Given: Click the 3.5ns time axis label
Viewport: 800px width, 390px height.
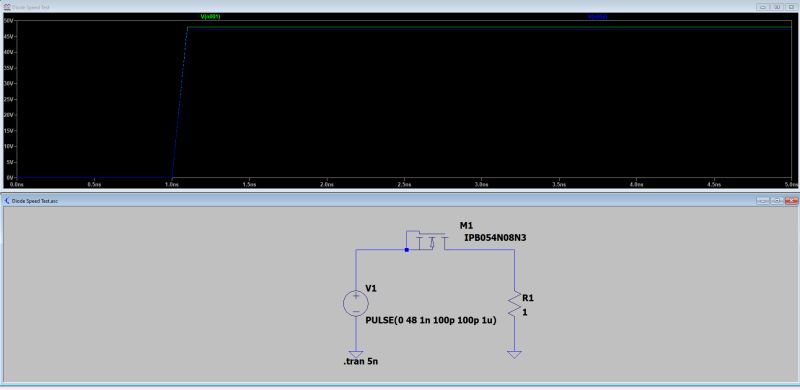Looking at the screenshot, I should coord(559,183).
